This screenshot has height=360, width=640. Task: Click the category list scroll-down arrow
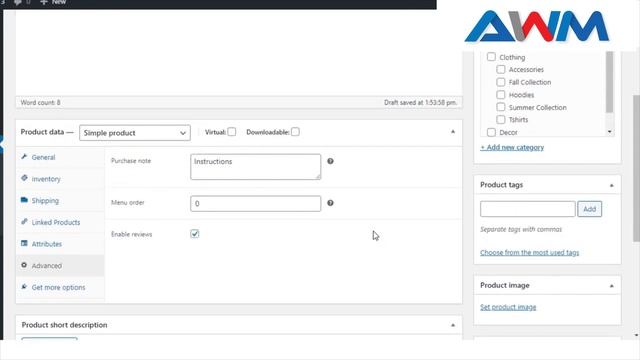609,132
